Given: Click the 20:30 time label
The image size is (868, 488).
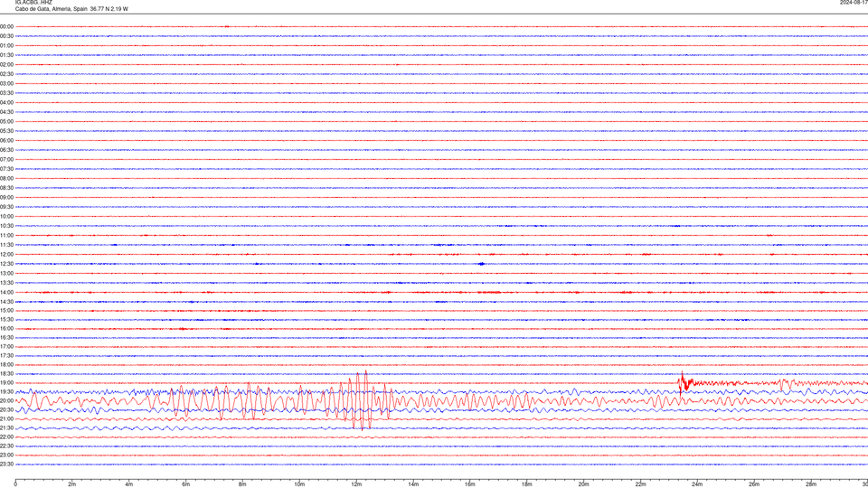Looking at the screenshot, I should pos(6,410).
